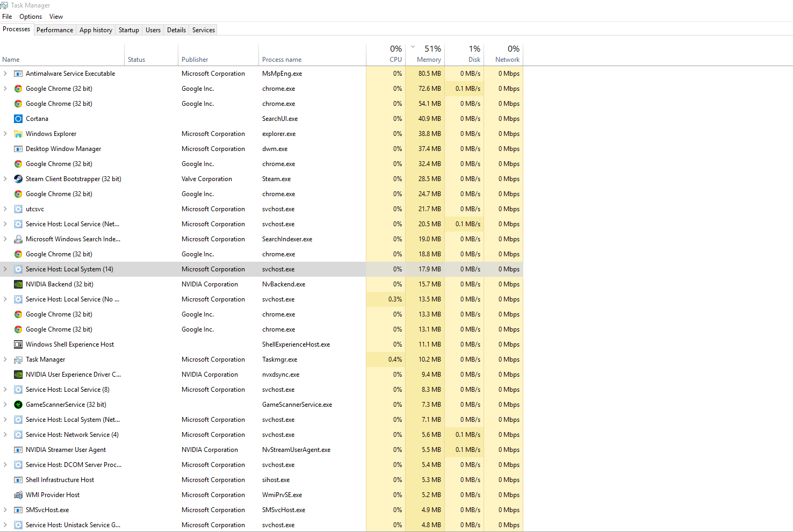Click the GameScannerService icon
This screenshot has height=532, width=793.
pyautogui.click(x=18, y=405)
